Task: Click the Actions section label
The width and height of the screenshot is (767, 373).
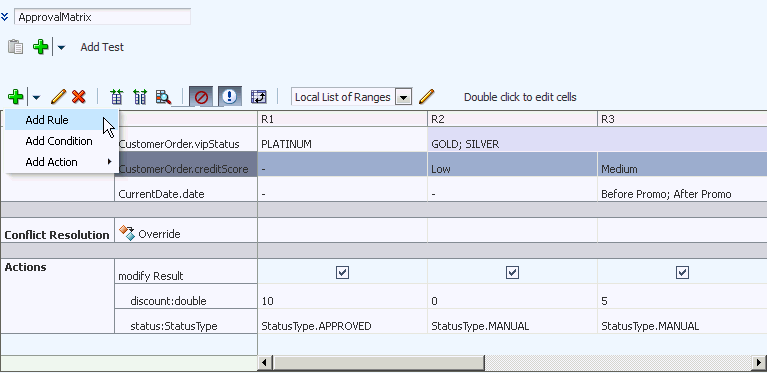Action: click(x=25, y=267)
